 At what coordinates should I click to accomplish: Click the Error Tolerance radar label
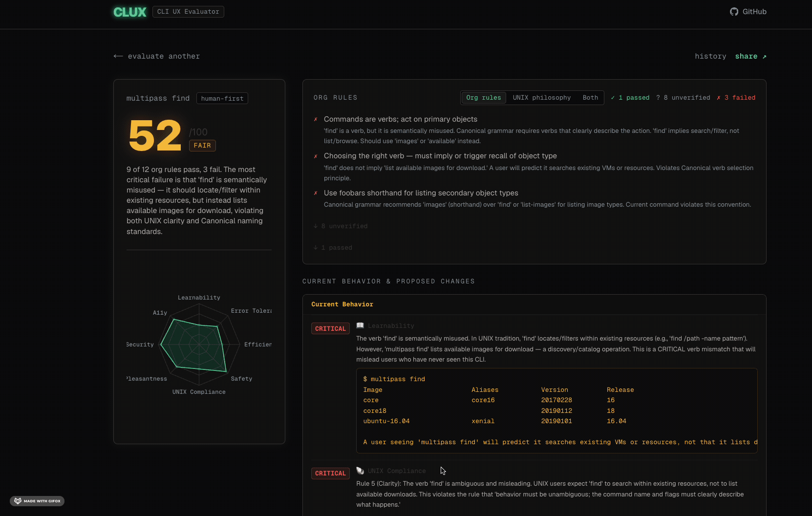pyautogui.click(x=251, y=311)
